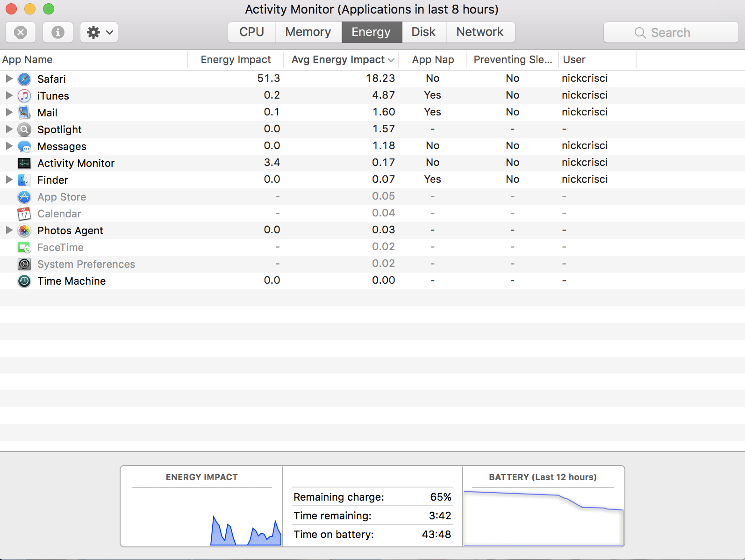Open the gear action menu
745x560 pixels.
[x=99, y=32]
